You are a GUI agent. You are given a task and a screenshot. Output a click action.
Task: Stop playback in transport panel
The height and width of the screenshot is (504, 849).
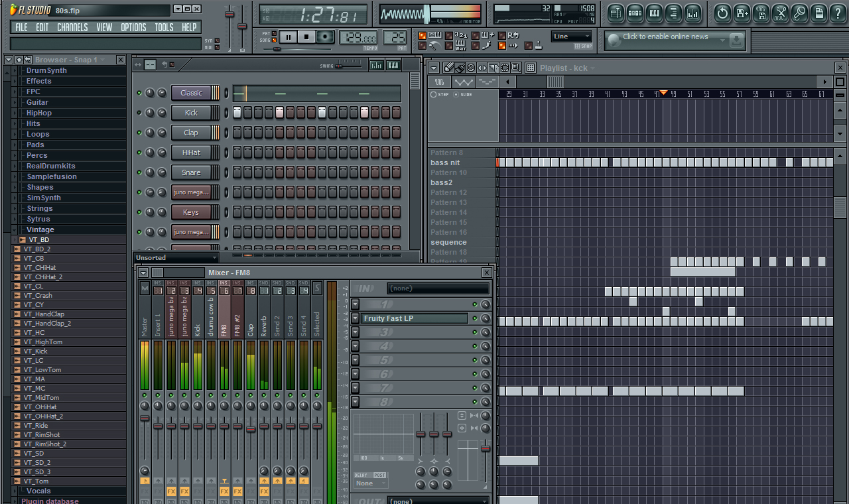306,37
